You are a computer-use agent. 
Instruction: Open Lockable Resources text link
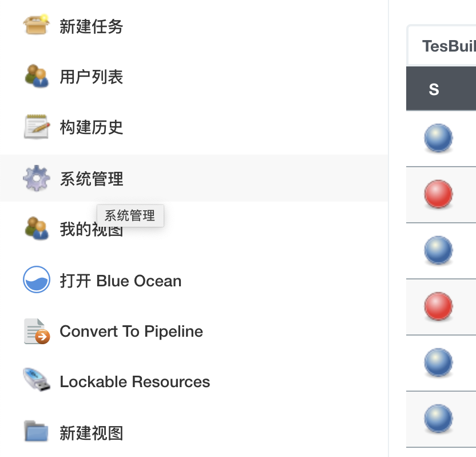click(x=134, y=382)
